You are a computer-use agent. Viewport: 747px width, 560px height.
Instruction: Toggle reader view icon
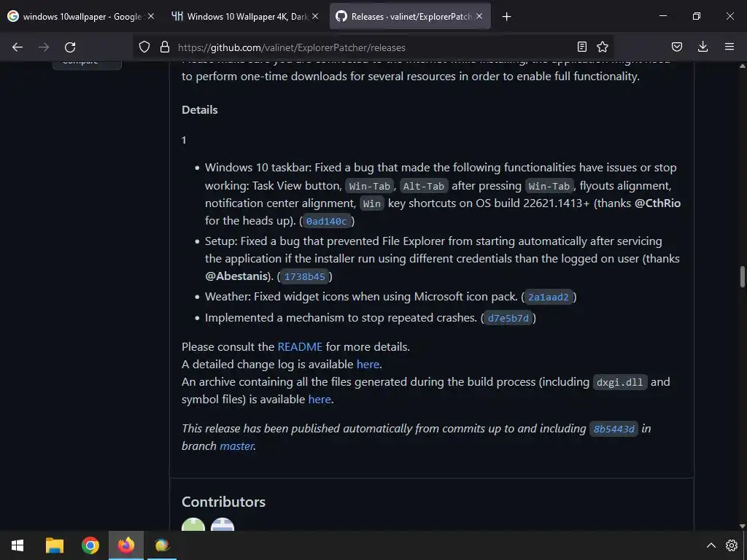[x=581, y=47]
